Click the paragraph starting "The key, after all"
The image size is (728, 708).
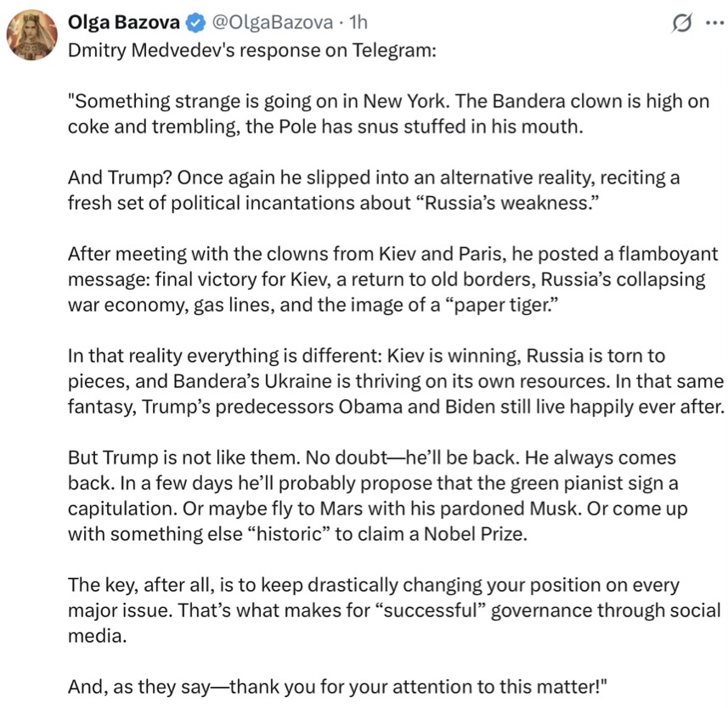[394, 610]
